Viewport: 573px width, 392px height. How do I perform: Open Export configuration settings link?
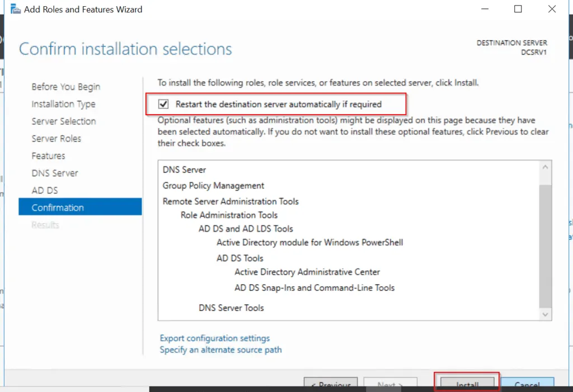click(x=215, y=338)
